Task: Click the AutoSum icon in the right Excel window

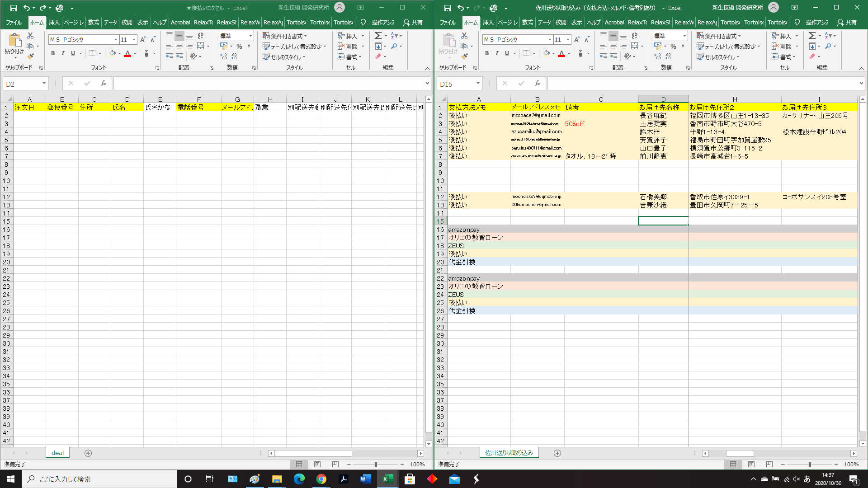Action: (x=812, y=36)
